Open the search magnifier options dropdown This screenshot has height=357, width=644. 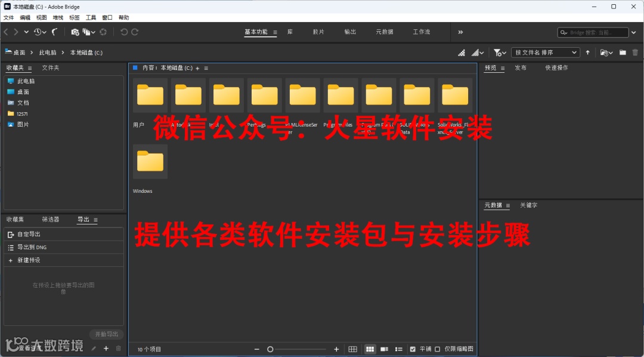tap(563, 32)
